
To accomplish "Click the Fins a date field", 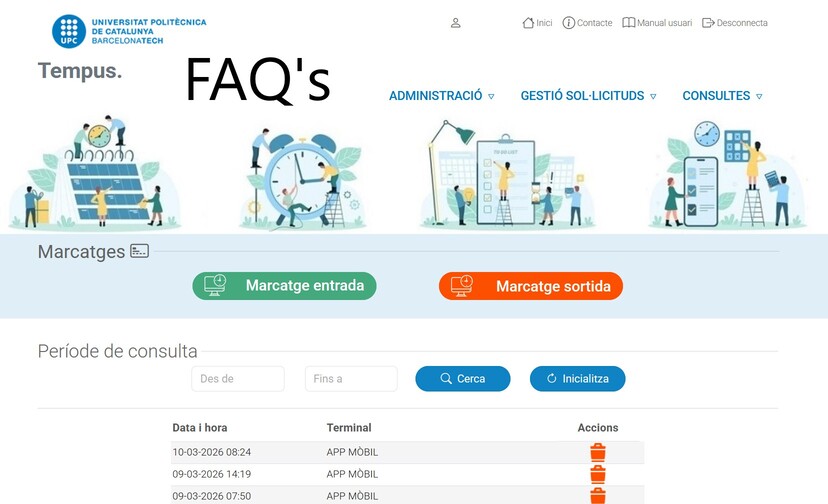I will [x=351, y=379].
